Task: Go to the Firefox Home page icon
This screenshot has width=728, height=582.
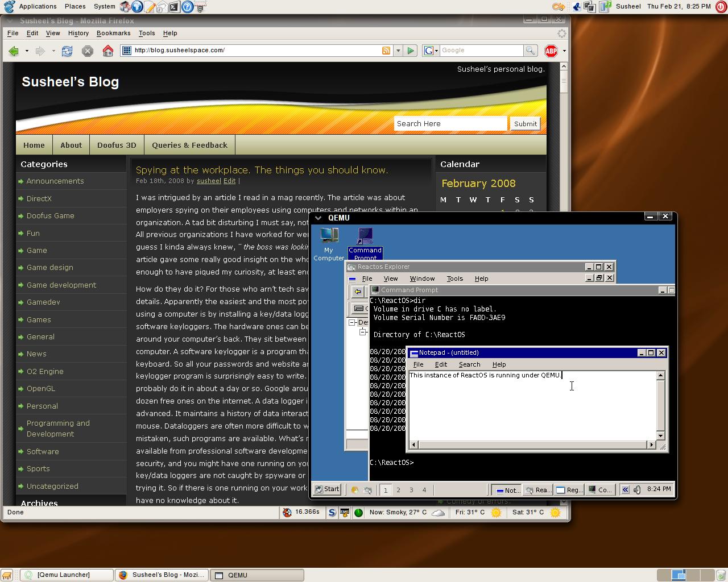Action: click(x=107, y=51)
